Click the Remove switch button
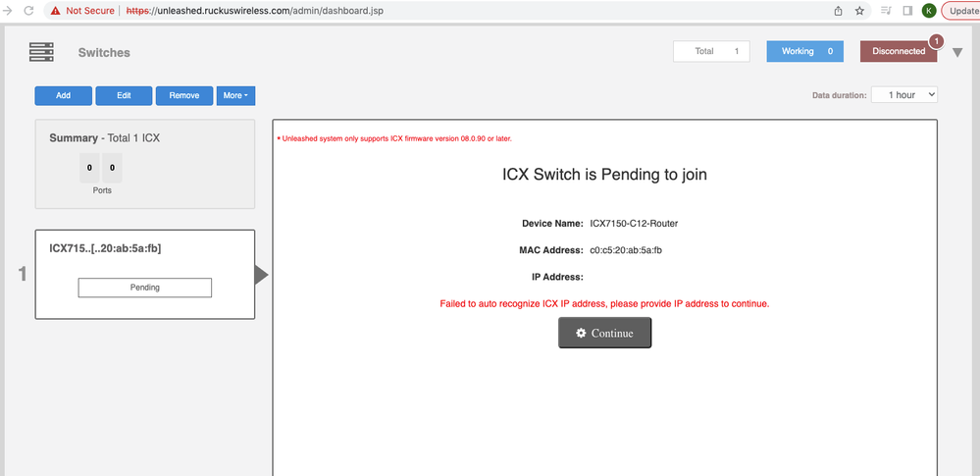 click(x=183, y=95)
